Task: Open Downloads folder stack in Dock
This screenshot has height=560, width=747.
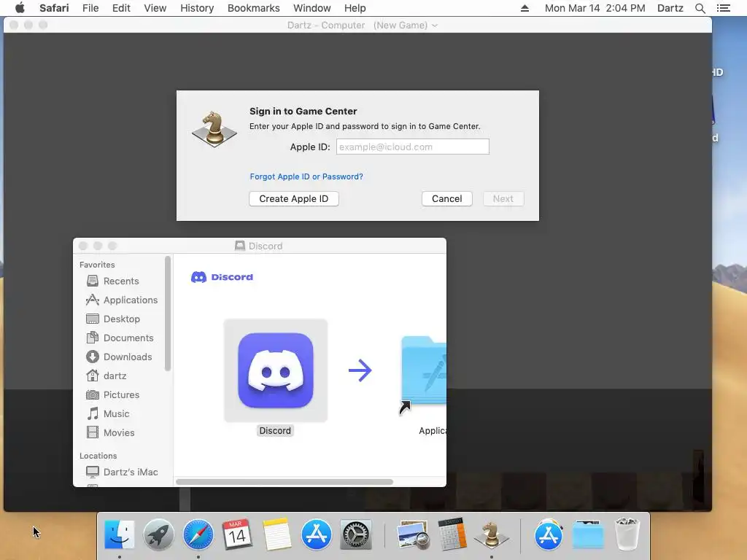Action: (x=588, y=534)
